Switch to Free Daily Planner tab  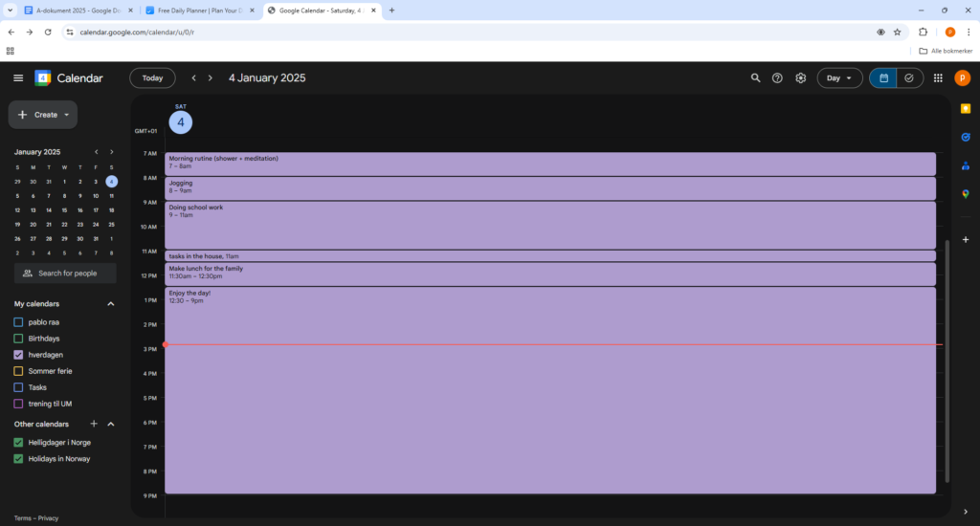click(198, 11)
